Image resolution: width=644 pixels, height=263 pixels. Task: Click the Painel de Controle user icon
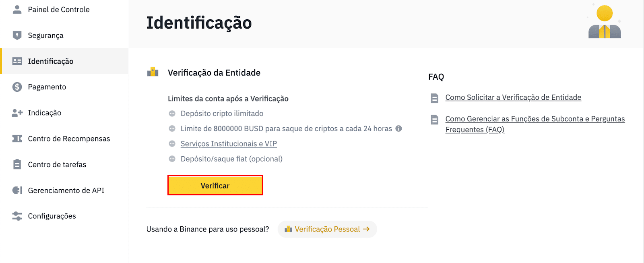17,9
